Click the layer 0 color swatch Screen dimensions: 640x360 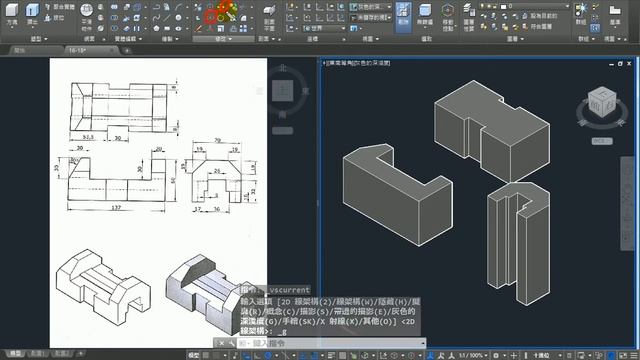tap(503, 6)
